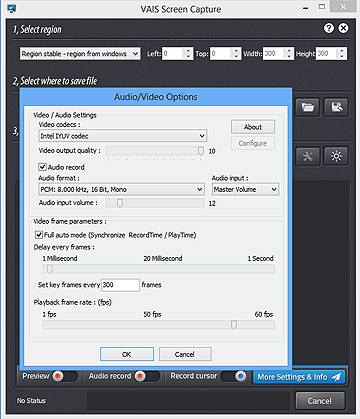Click the Delay every frames slider
The image size is (360, 419).
tap(159, 269)
